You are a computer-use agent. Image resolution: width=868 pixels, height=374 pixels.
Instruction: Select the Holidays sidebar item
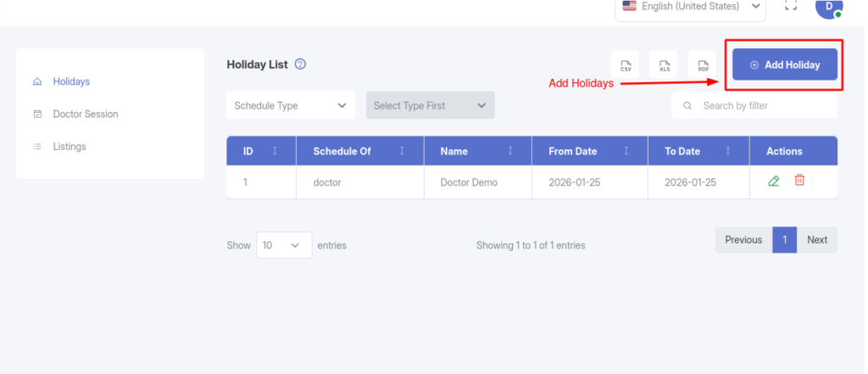tap(71, 81)
